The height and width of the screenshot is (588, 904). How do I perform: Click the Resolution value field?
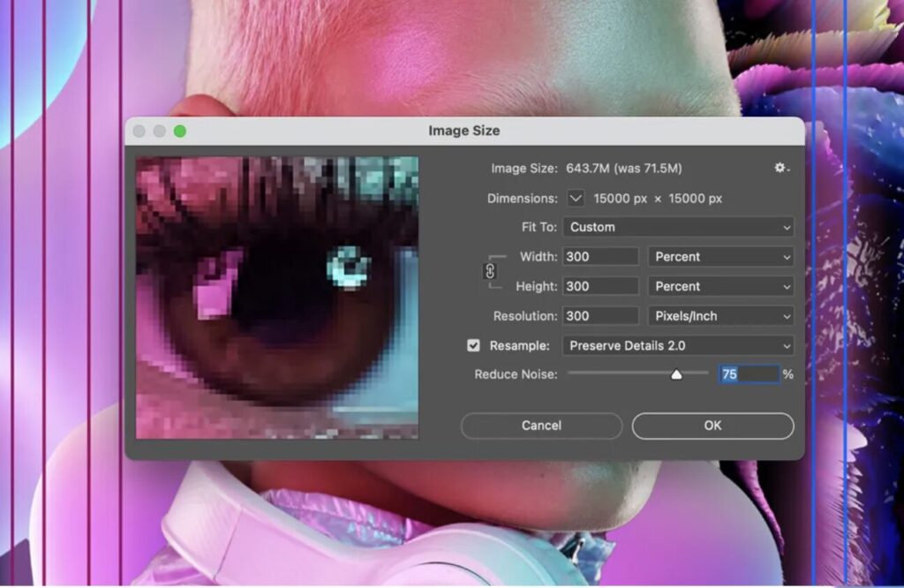coord(600,316)
